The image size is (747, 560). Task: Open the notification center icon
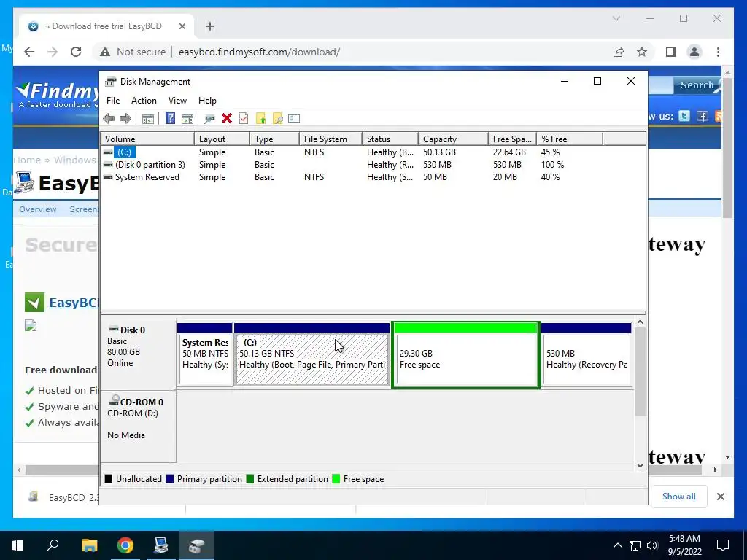723,545
